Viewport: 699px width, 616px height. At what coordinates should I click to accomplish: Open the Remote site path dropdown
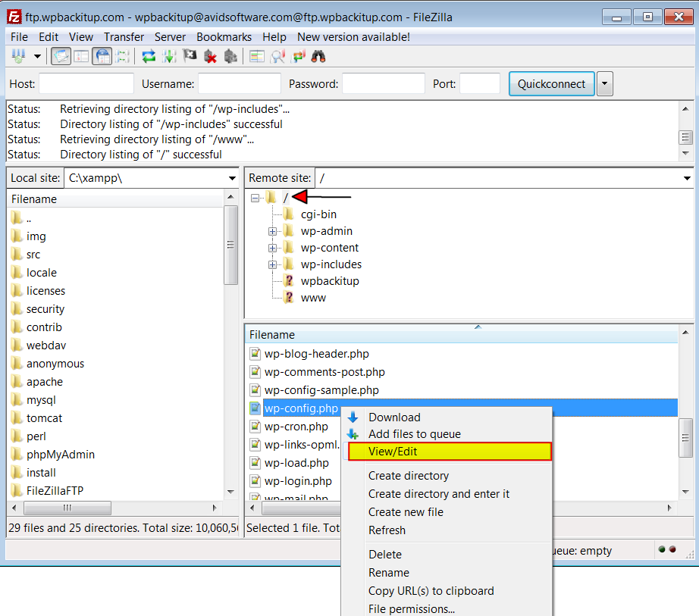click(687, 178)
